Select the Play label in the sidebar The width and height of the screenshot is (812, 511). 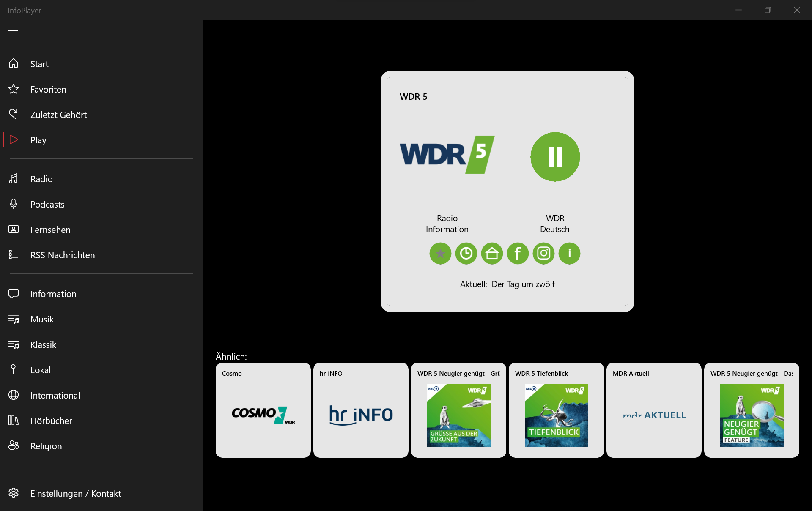[38, 140]
